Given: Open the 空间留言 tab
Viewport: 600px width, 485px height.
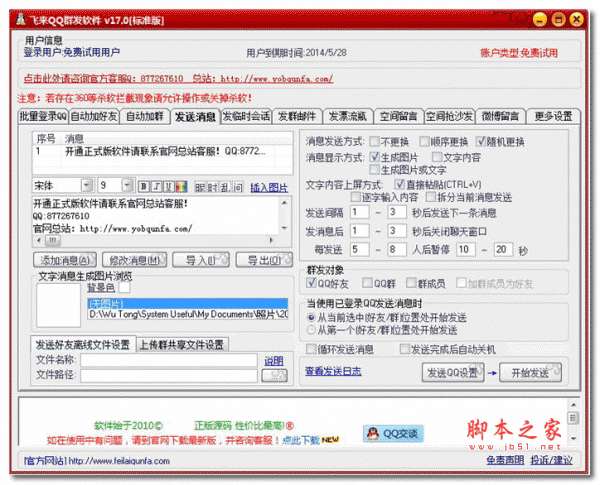Looking at the screenshot, I should click(399, 116).
